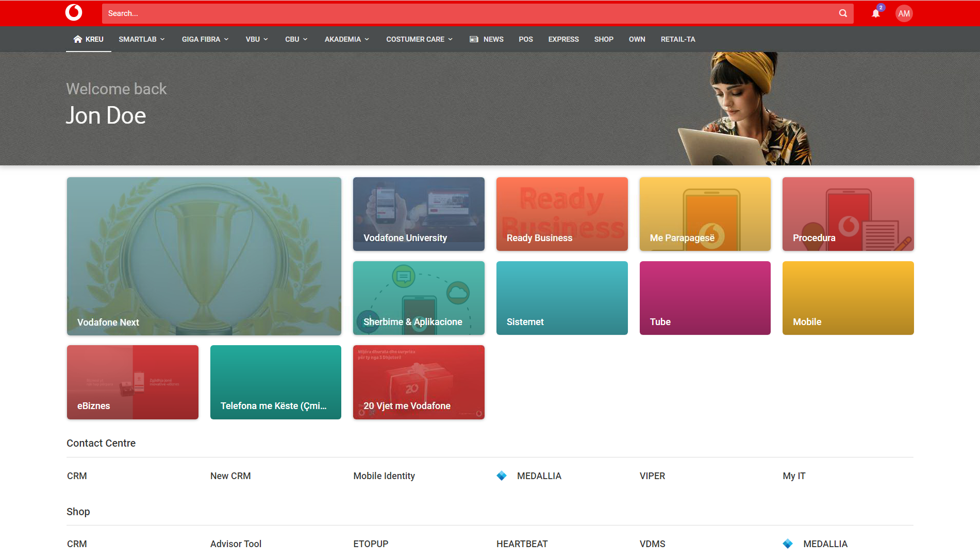Viewport: 980px width, 560px height.
Task: Open the New CRM link
Action: (230, 476)
